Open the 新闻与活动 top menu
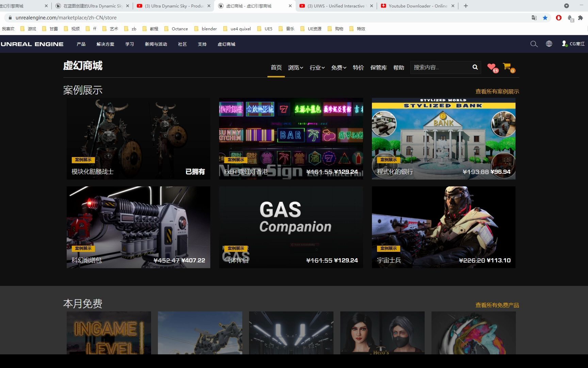Viewport: 588px width, 368px height. click(156, 44)
